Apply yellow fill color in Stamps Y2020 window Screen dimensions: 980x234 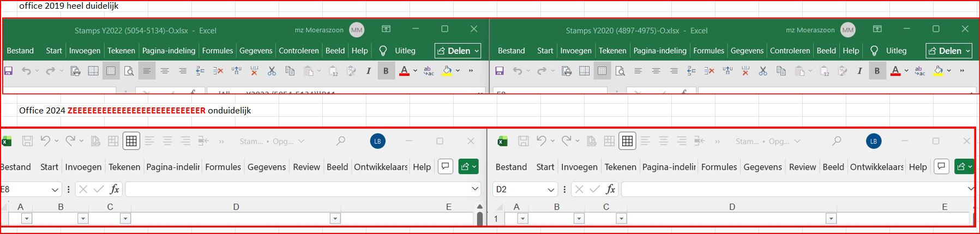[938, 71]
